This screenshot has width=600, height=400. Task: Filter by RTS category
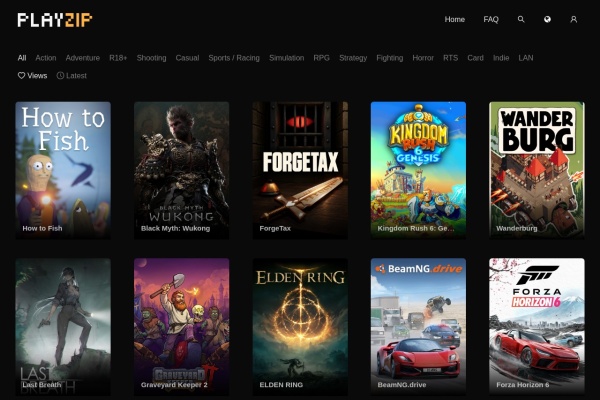click(450, 58)
